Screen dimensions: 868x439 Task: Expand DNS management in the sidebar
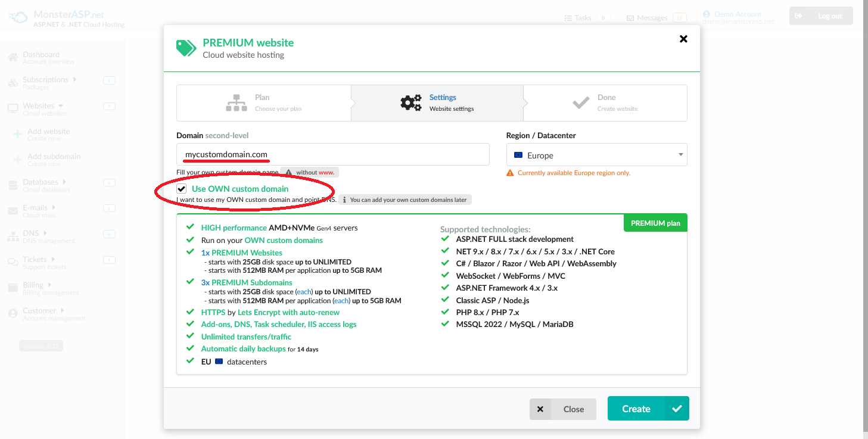pyautogui.click(x=49, y=236)
